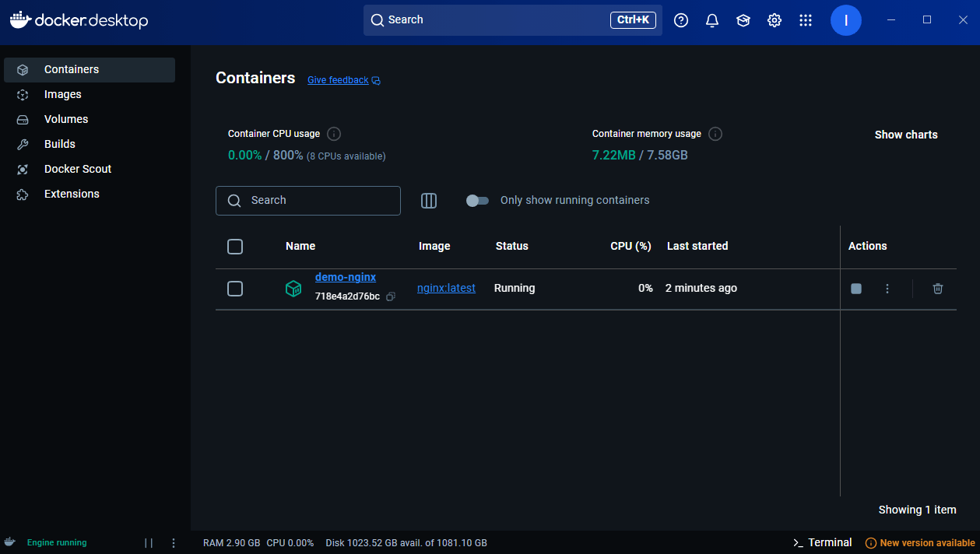Viewport: 980px width, 554px height.
Task: Click Show charts
Action: 906,135
